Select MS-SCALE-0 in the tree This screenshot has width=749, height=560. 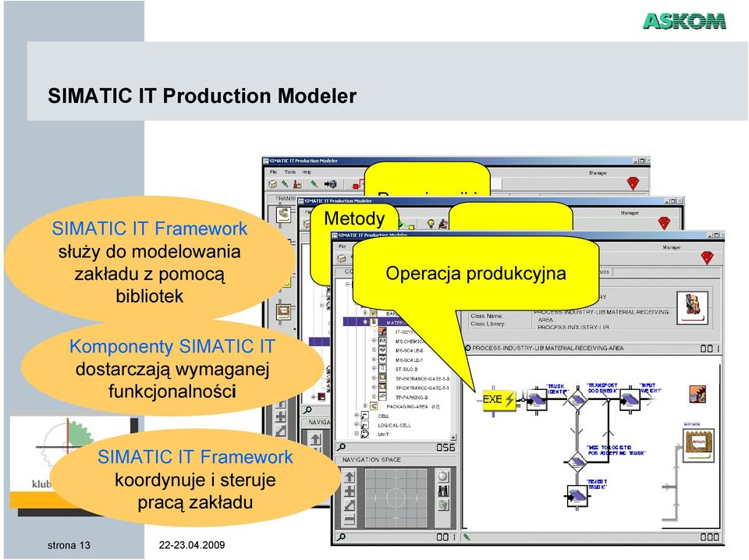pyautogui.click(x=409, y=350)
